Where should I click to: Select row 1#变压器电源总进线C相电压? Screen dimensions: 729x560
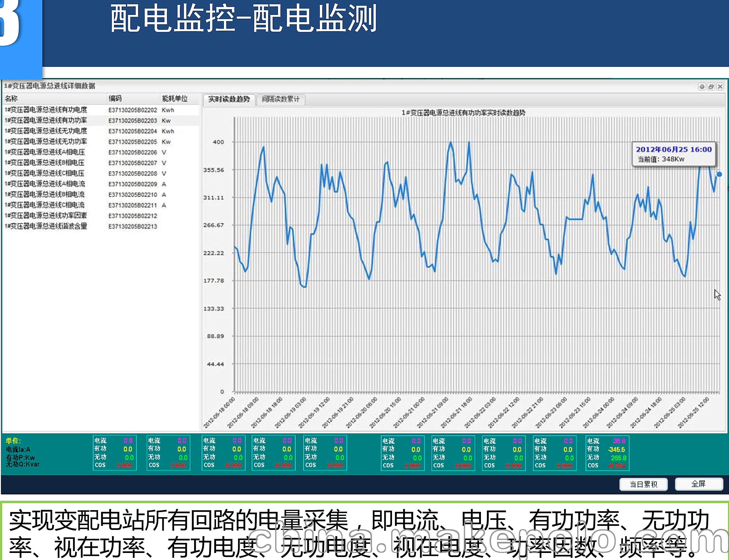[101, 173]
